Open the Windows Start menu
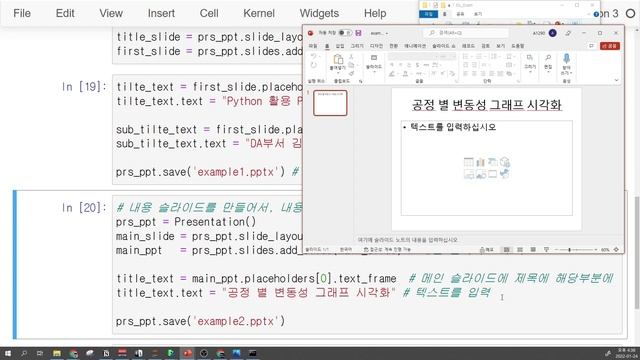The image size is (640, 360). 7,353
